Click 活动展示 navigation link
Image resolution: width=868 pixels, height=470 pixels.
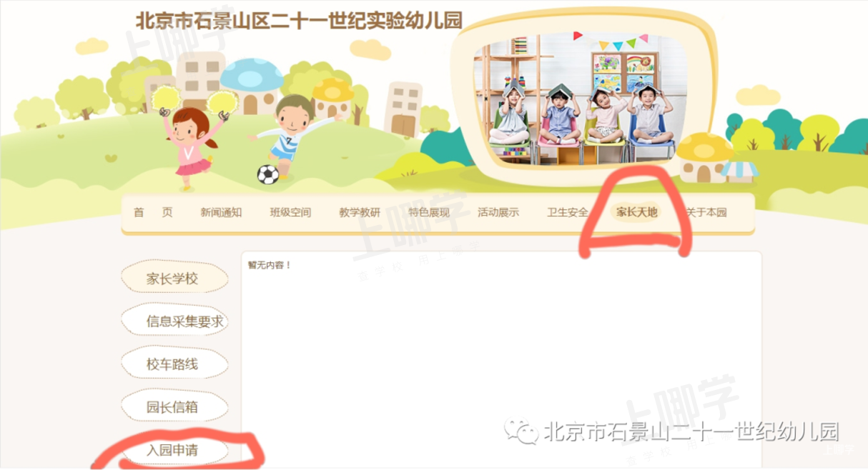(498, 212)
